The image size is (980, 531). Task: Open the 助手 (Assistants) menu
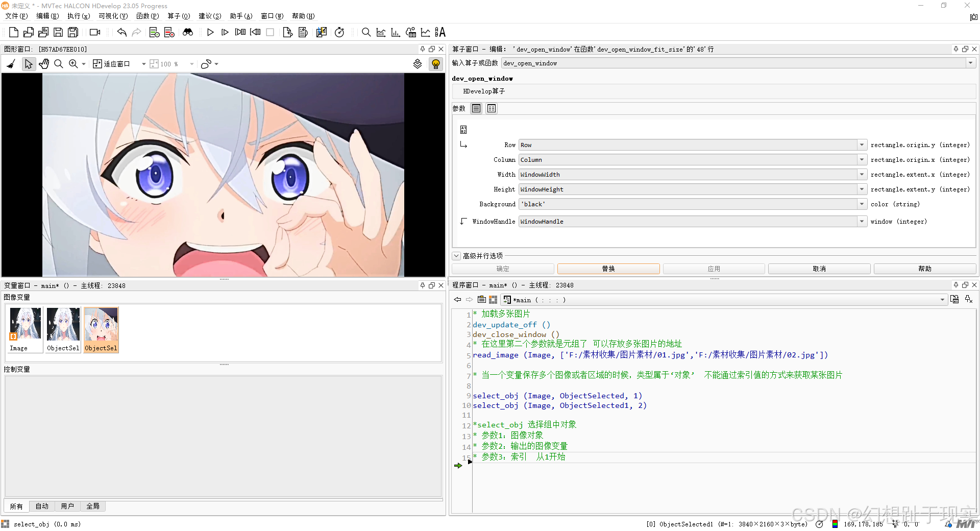click(x=241, y=16)
